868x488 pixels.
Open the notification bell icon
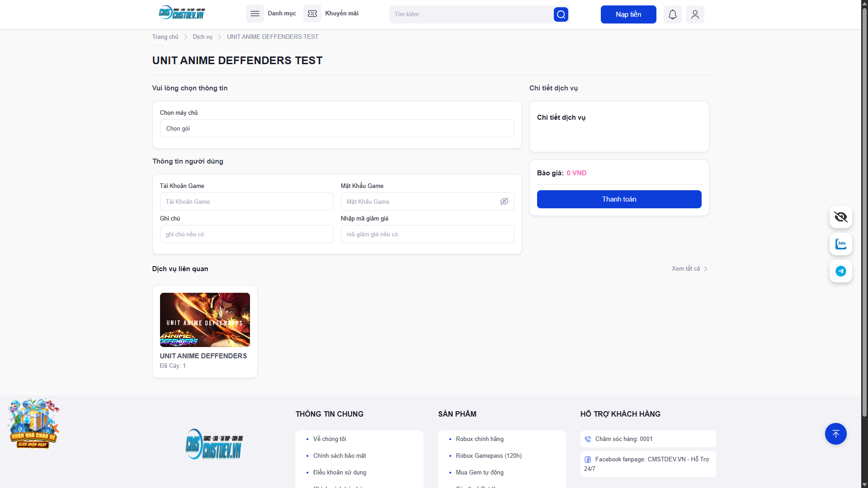672,14
